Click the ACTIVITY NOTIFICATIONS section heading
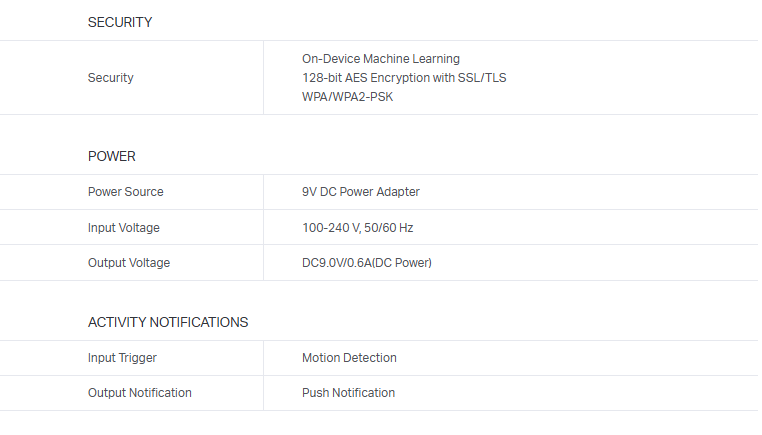The width and height of the screenshot is (762, 435). tap(168, 323)
